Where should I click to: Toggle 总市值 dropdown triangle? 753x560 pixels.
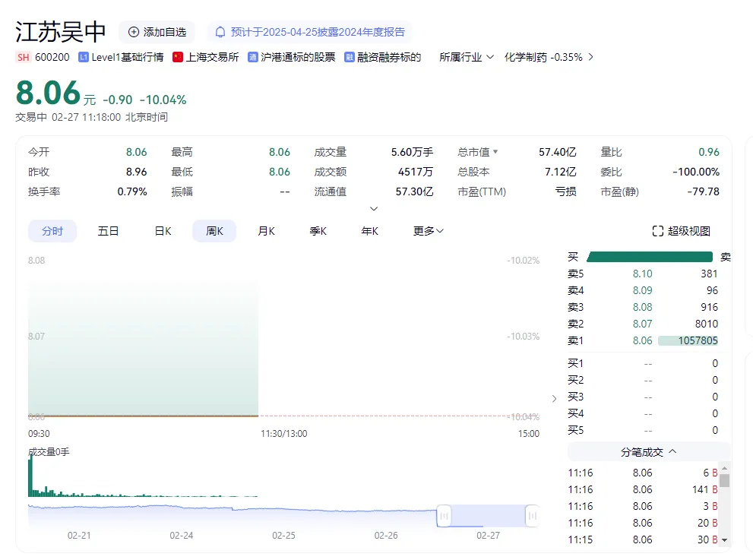click(x=495, y=152)
